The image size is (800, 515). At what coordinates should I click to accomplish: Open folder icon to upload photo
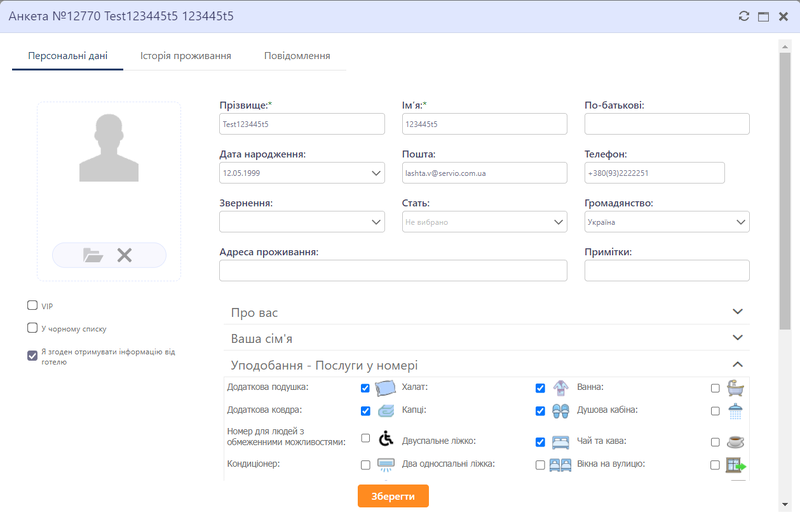(x=93, y=255)
